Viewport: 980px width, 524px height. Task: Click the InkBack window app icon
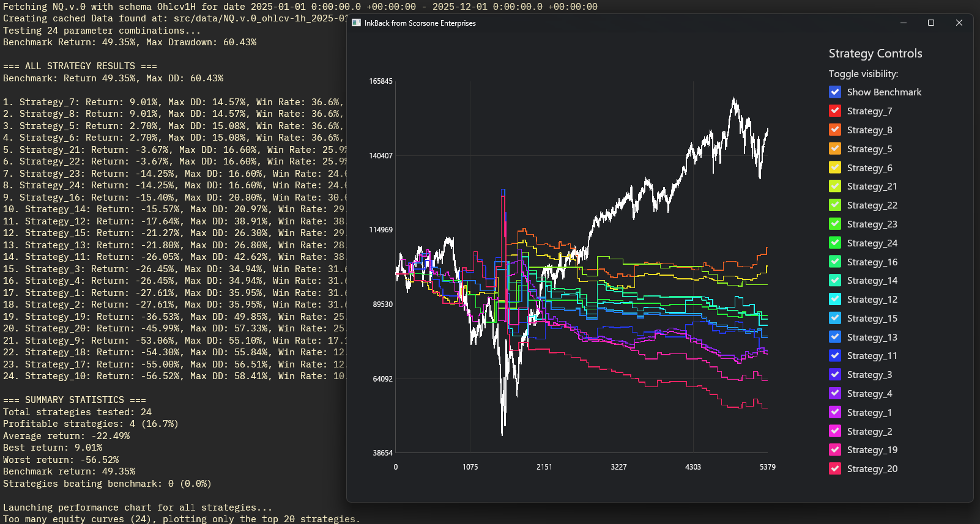[356, 23]
